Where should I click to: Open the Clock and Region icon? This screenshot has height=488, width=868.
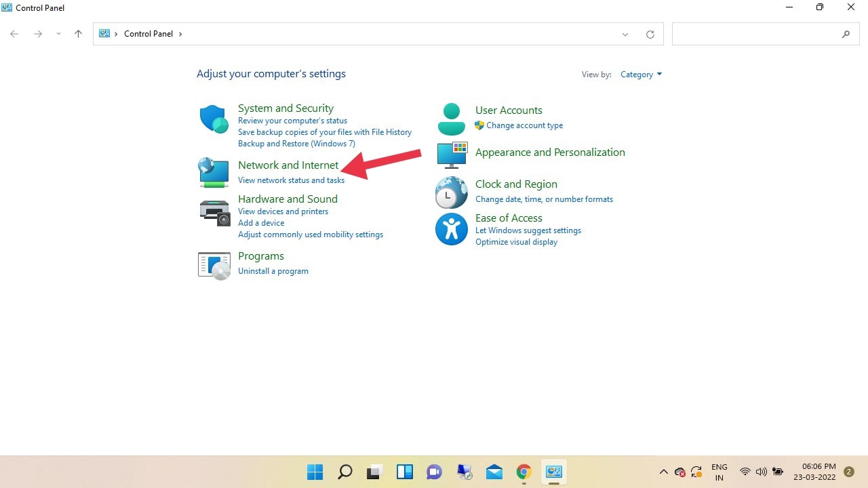point(451,192)
